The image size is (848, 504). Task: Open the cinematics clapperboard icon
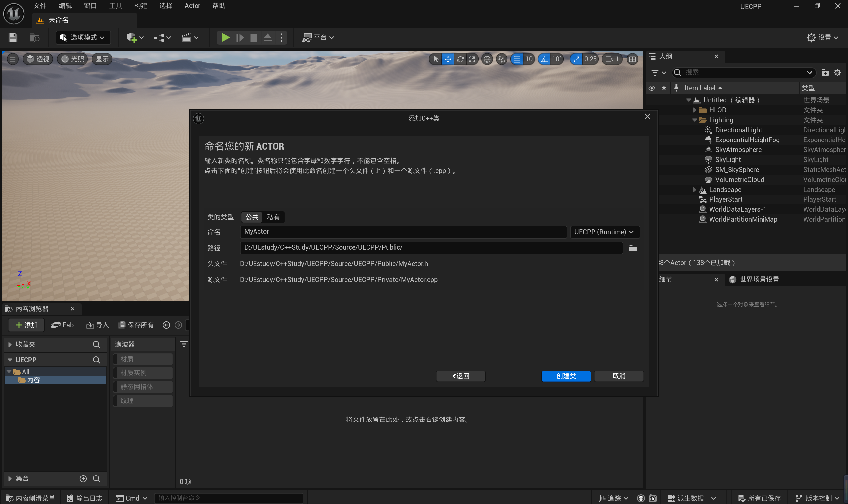[186, 37]
